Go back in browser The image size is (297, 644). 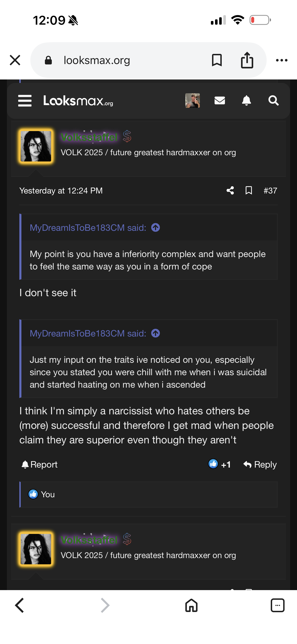point(20,605)
